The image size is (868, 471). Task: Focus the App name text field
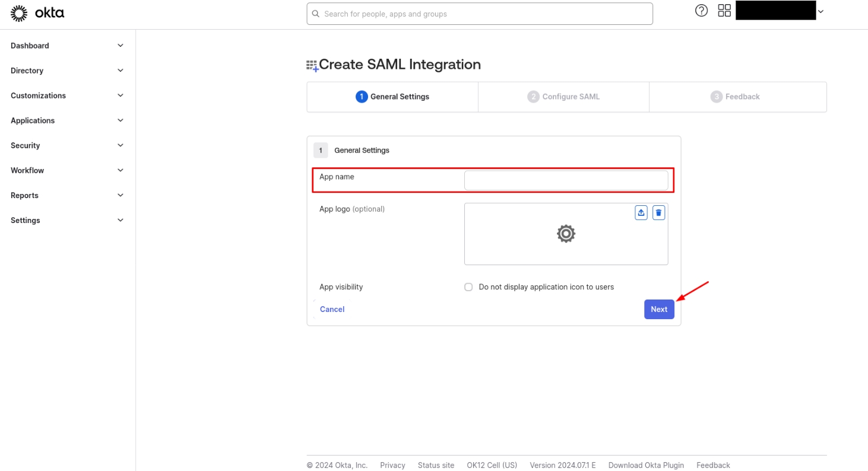click(x=566, y=180)
